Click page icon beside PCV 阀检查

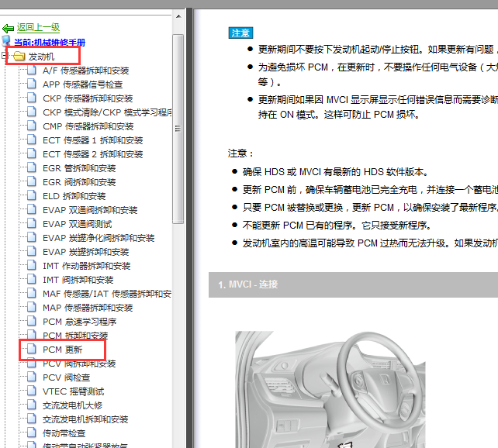[x=32, y=377]
